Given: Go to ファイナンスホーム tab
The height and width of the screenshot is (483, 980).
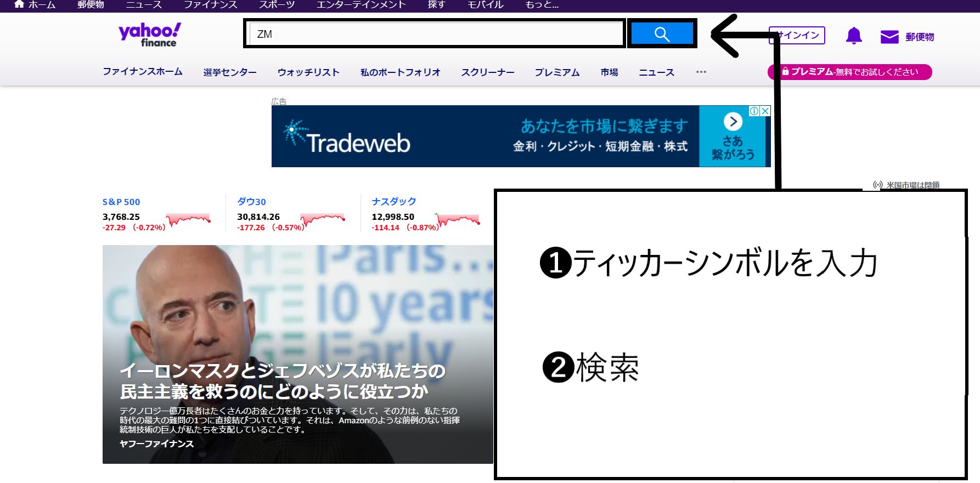Looking at the screenshot, I should coord(143,72).
